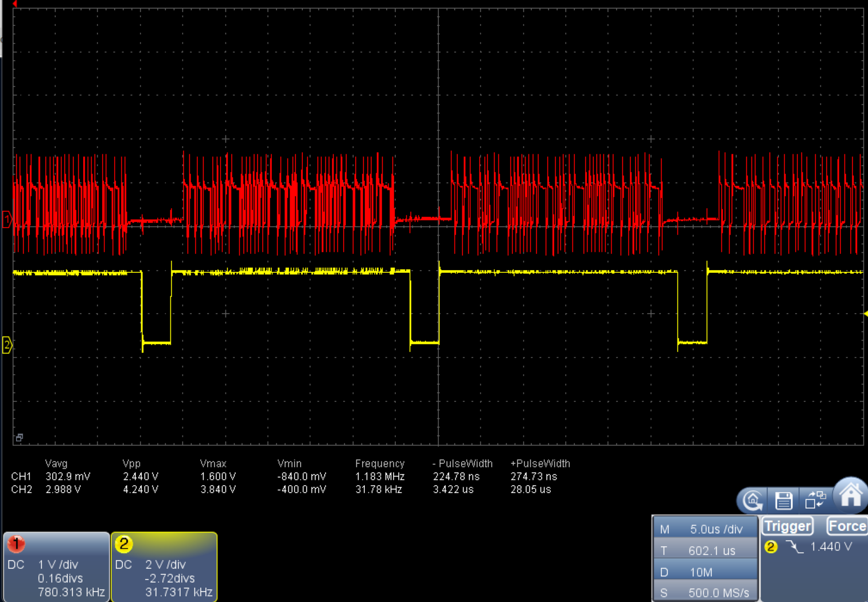Click channel 1's 1 V /div scale
868x602 pixels.
[58, 565]
